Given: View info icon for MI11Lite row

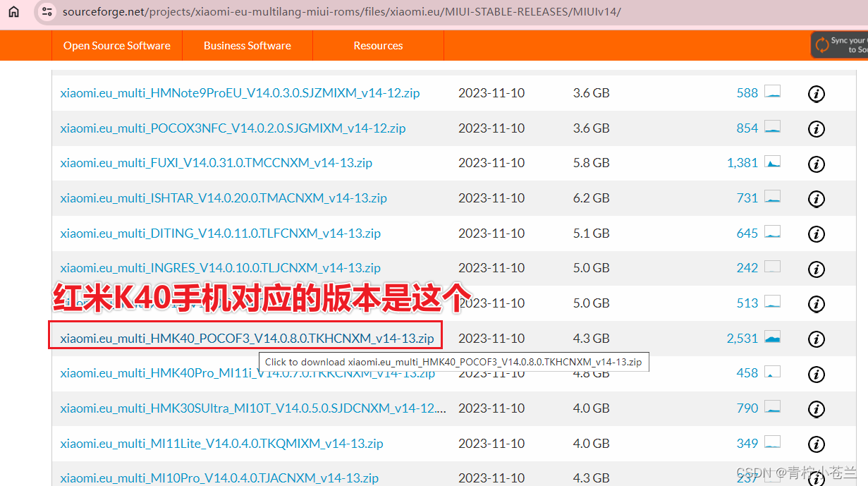Looking at the screenshot, I should pos(816,444).
